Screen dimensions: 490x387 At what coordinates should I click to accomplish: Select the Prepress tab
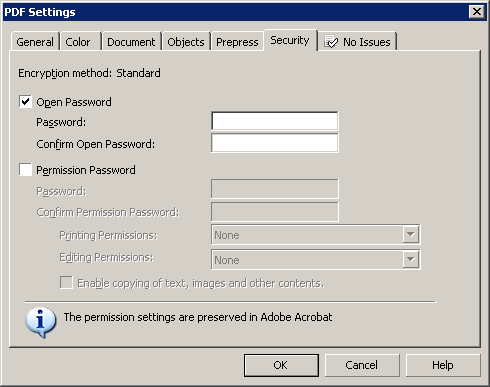[x=237, y=42]
